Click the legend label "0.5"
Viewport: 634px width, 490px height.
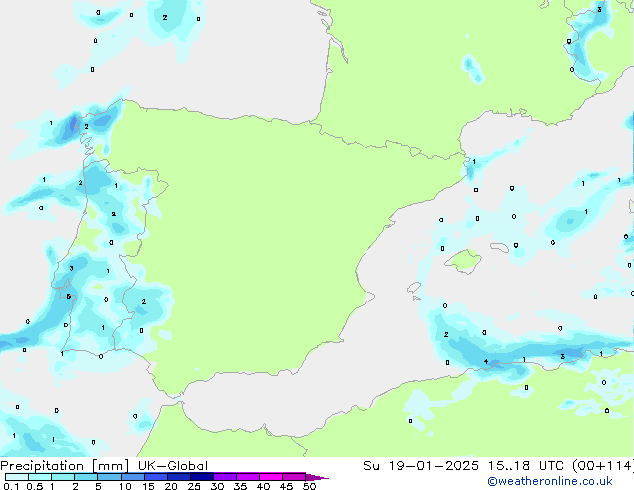[35, 486]
